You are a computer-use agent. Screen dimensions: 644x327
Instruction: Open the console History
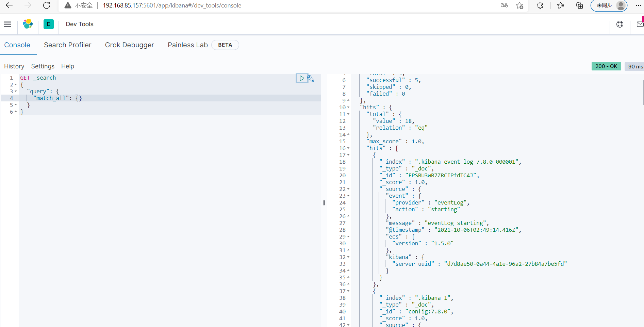click(x=14, y=66)
